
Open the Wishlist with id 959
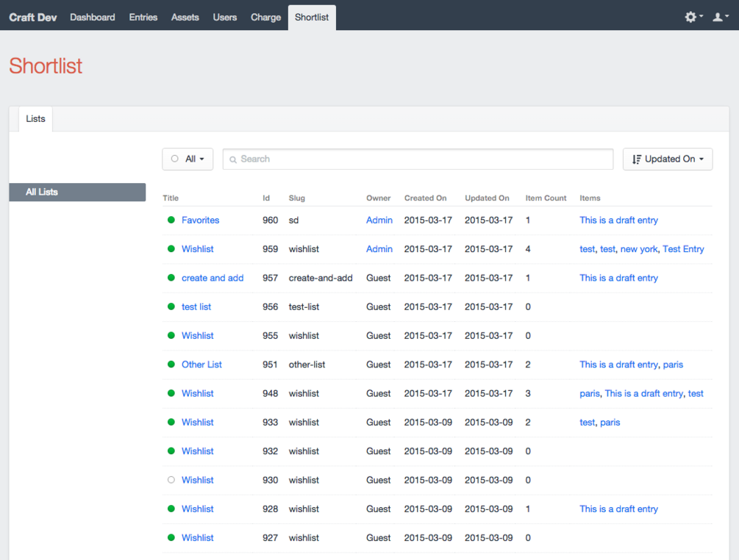point(198,248)
